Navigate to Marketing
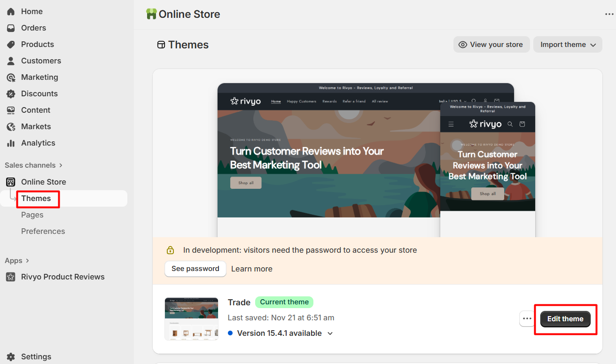 tap(39, 77)
